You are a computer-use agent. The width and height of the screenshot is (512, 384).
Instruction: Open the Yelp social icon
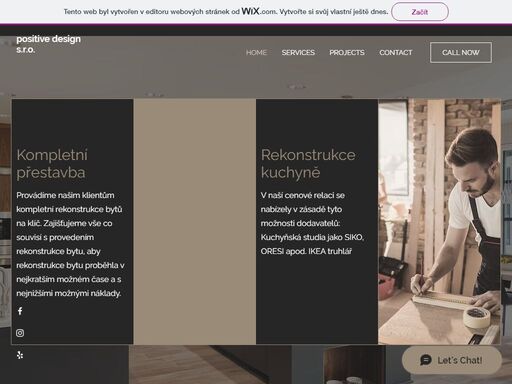[20, 355]
